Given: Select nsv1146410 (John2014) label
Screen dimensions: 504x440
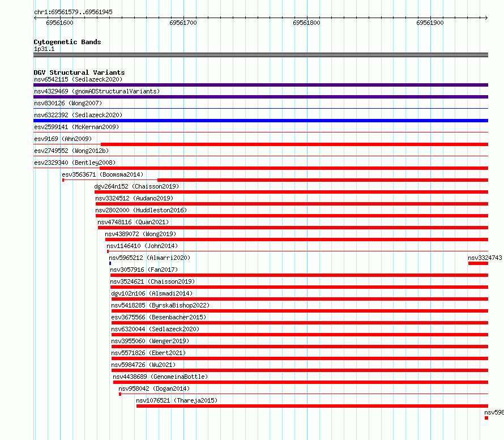Looking at the screenshot, I should (142, 246).
